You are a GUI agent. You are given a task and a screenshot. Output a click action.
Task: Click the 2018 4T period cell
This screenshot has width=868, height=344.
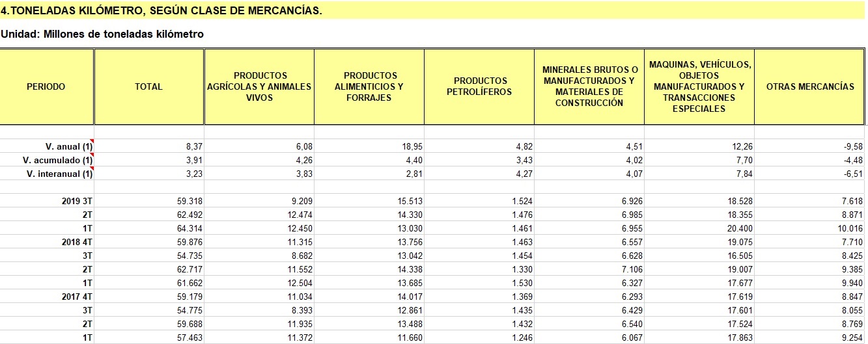[x=74, y=242]
